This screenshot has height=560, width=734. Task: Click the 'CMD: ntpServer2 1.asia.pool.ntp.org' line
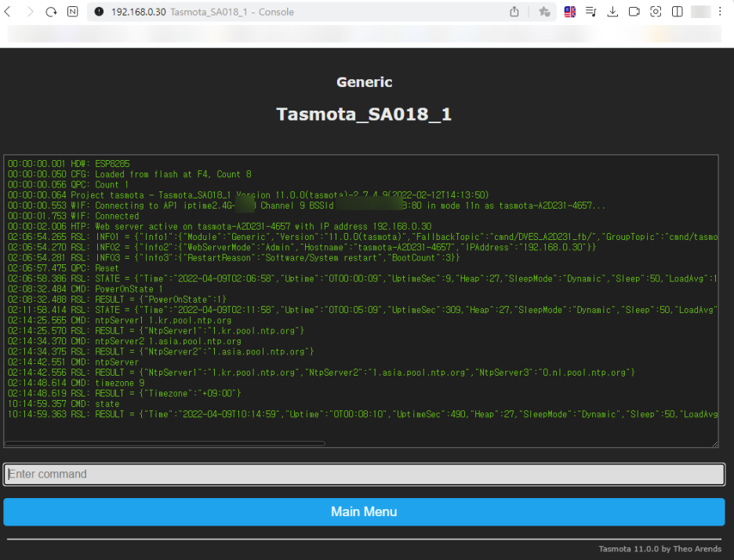coord(125,341)
